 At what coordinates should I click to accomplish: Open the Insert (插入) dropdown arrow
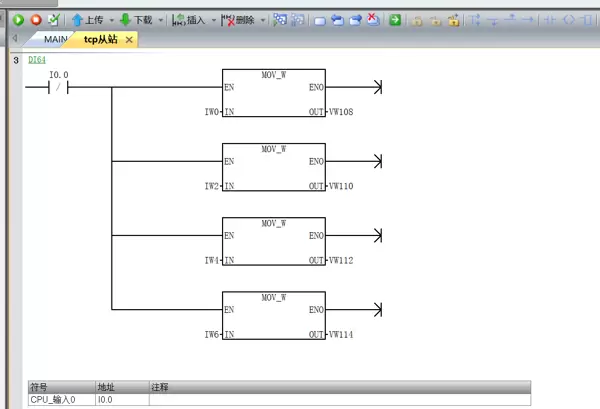click(x=214, y=19)
